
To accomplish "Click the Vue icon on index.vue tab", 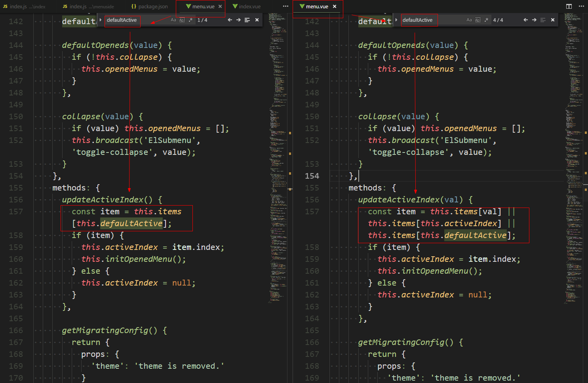I will pyautogui.click(x=235, y=6).
